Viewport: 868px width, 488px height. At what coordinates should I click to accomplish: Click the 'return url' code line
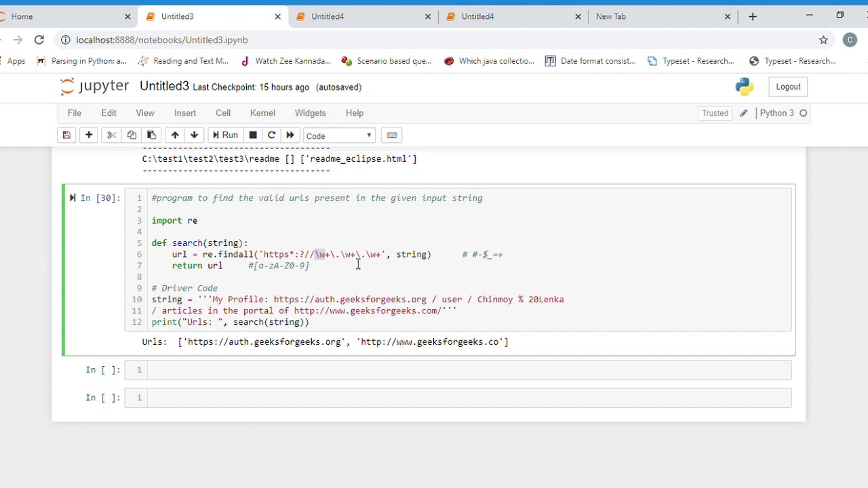coord(197,266)
